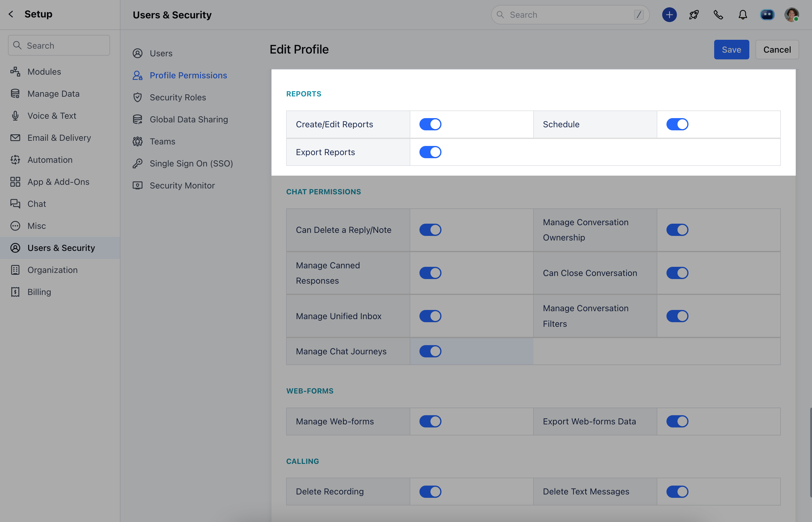
Task: Click the CHAT PERMISSIONS heading
Action: [324, 192]
